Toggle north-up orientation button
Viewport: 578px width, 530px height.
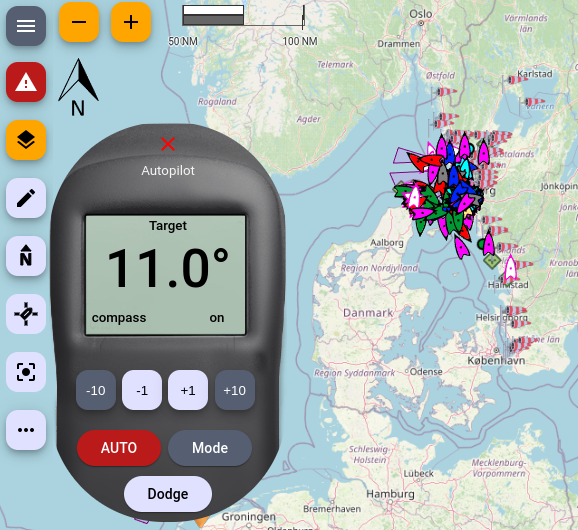[26, 256]
